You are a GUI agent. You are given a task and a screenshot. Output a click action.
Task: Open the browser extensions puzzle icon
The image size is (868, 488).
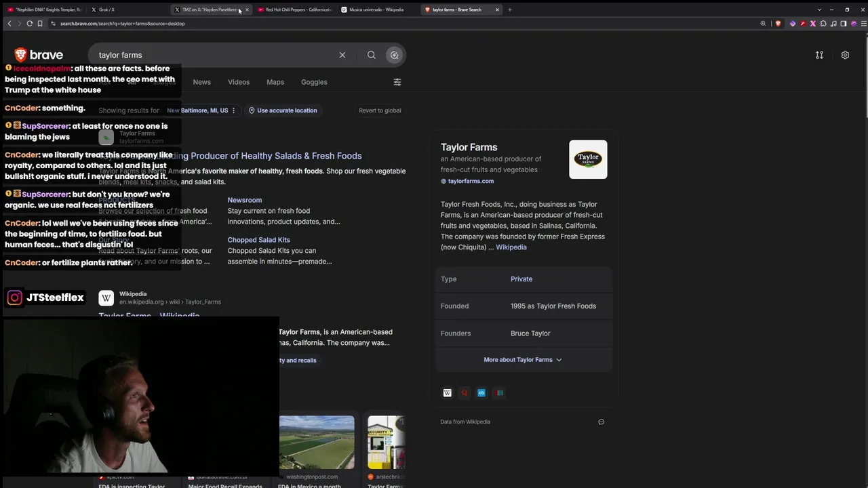click(823, 24)
